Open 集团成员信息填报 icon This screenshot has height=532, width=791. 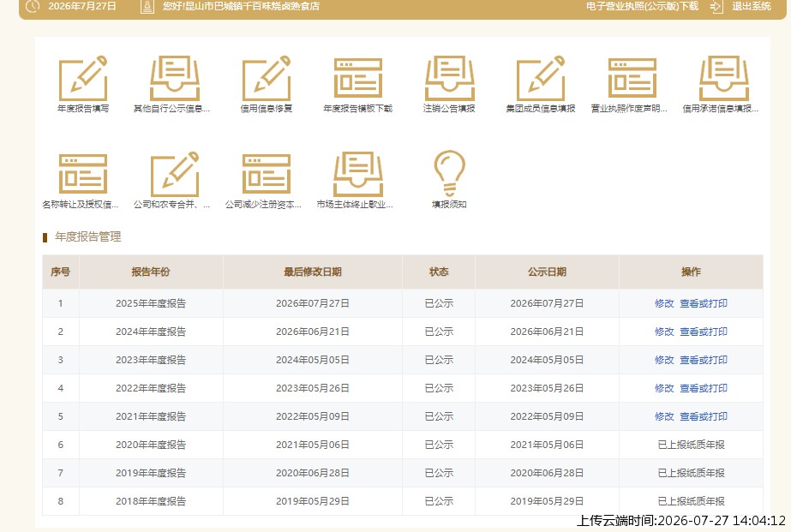tap(540, 78)
